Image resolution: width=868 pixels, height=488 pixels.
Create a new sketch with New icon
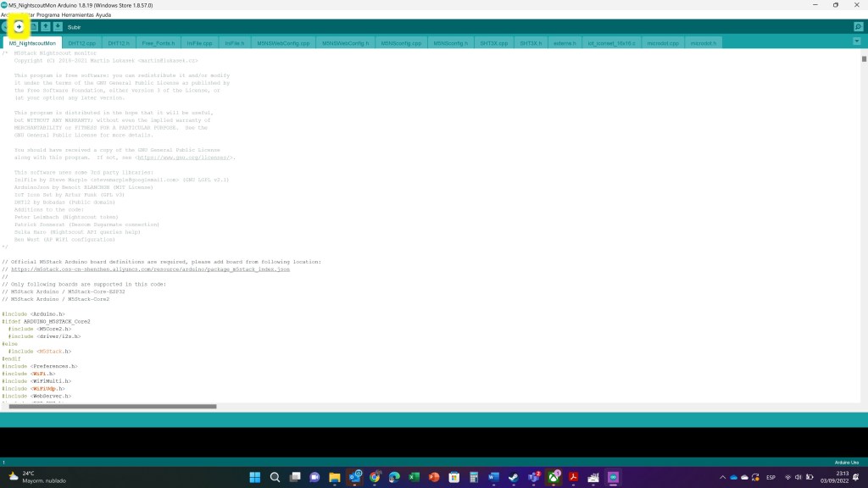click(33, 27)
